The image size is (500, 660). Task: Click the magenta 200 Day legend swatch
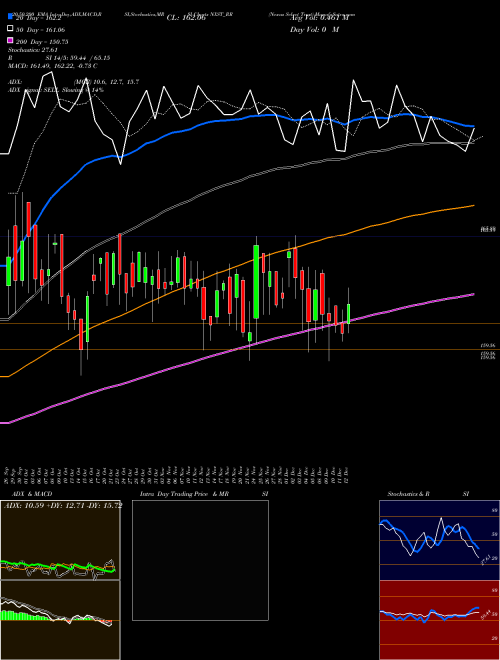[10, 41]
